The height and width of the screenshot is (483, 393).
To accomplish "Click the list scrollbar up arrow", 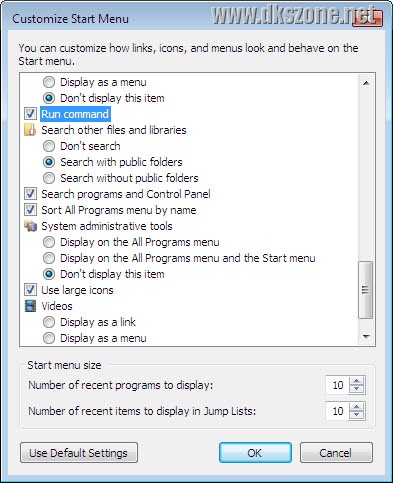I will point(366,83).
